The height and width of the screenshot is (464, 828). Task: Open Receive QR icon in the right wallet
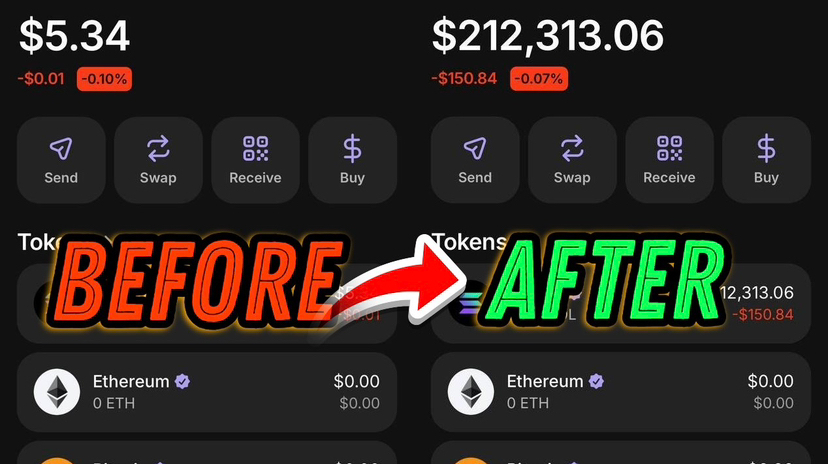(x=669, y=148)
